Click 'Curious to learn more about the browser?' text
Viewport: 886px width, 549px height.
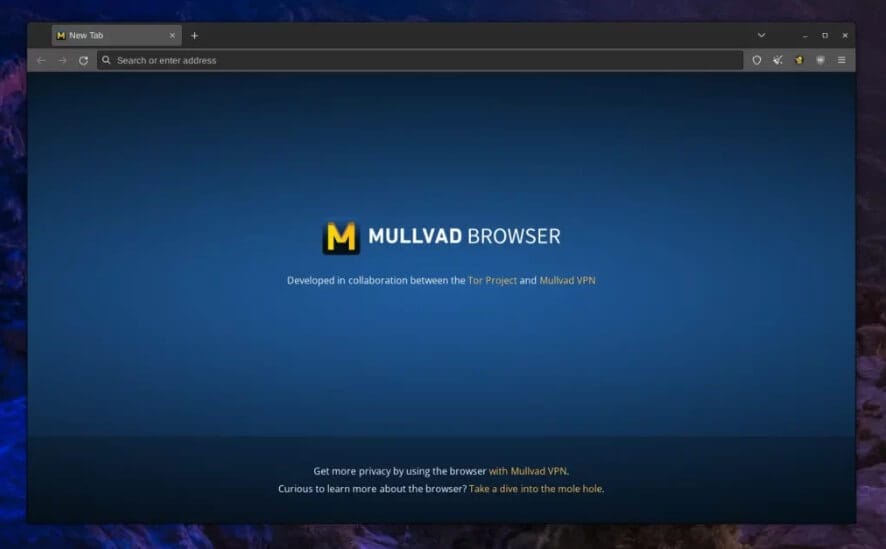372,489
